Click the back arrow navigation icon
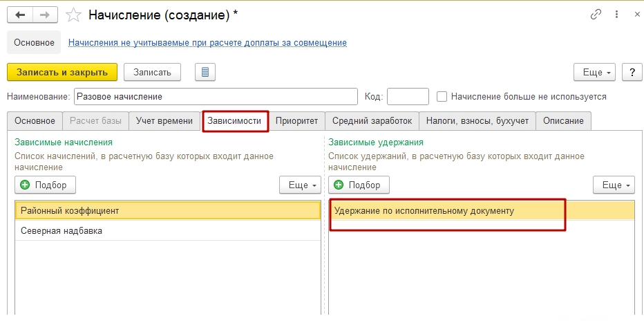The image size is (644, 321). click(x=20, y=15)
